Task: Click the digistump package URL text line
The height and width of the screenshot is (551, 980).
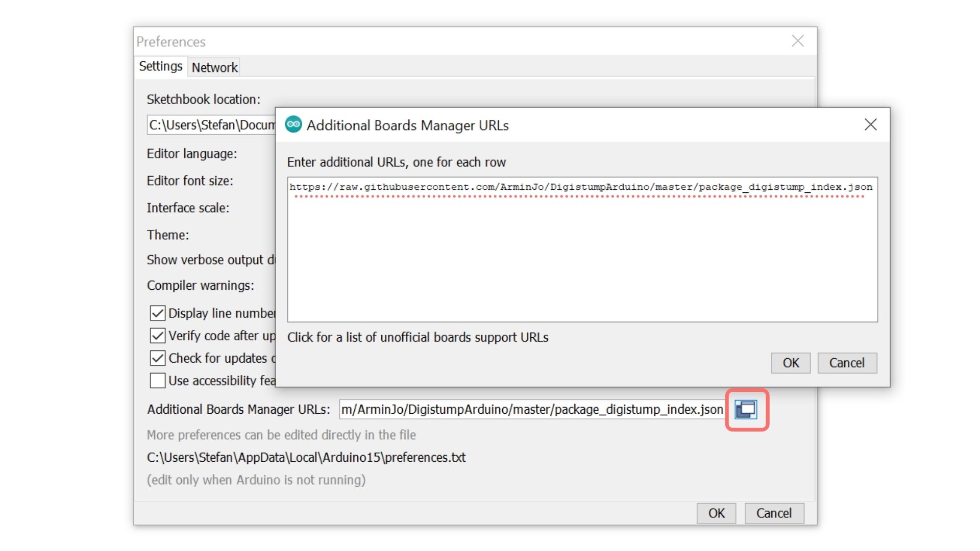Action: (x=581, y=187)
